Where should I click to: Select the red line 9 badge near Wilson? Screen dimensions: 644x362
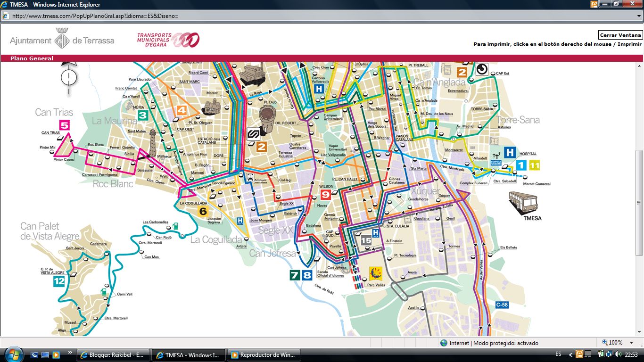coord(325,195)
